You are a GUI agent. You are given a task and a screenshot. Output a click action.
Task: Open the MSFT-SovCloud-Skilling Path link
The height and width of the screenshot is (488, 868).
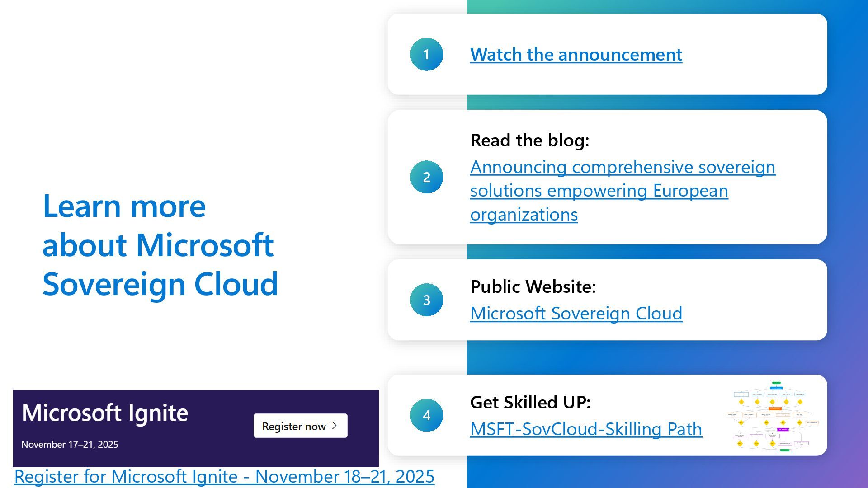[586, 429]
